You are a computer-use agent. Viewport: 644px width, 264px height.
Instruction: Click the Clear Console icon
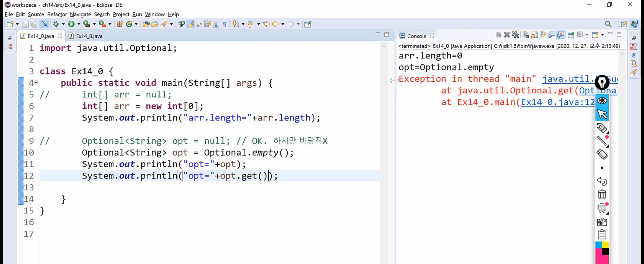click(526, 35)
